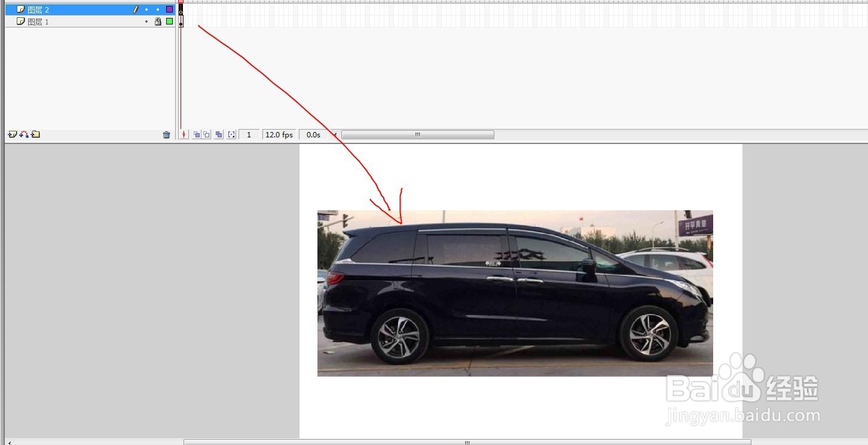Open the modify onion markers menu
868x445 pixels.
click(x=231, y=135)
